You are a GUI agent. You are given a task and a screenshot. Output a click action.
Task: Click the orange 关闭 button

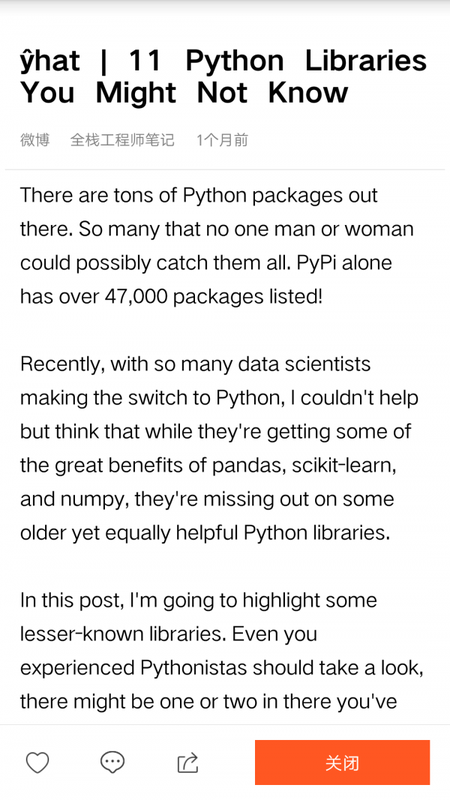click(342, 763)
